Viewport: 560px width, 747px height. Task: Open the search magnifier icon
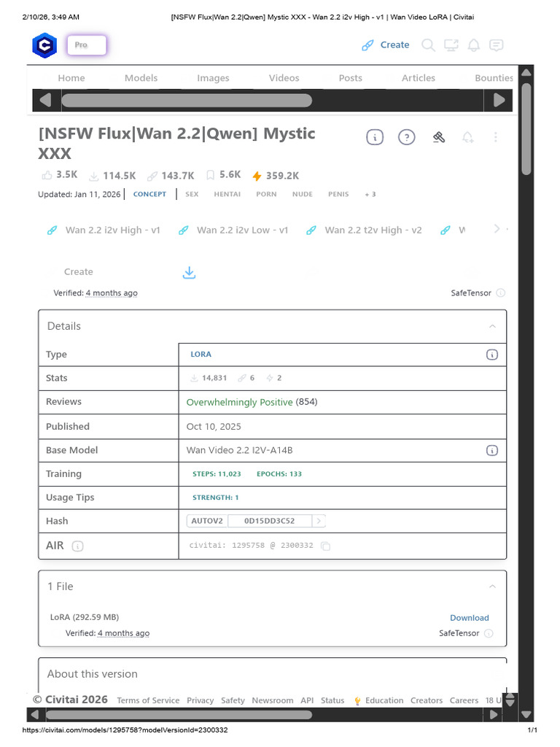point(429,45)
